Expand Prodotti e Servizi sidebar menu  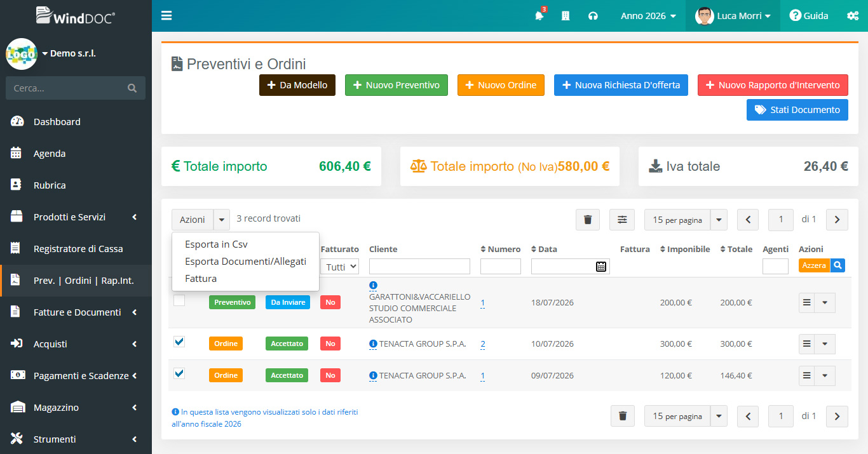point(76,217)
